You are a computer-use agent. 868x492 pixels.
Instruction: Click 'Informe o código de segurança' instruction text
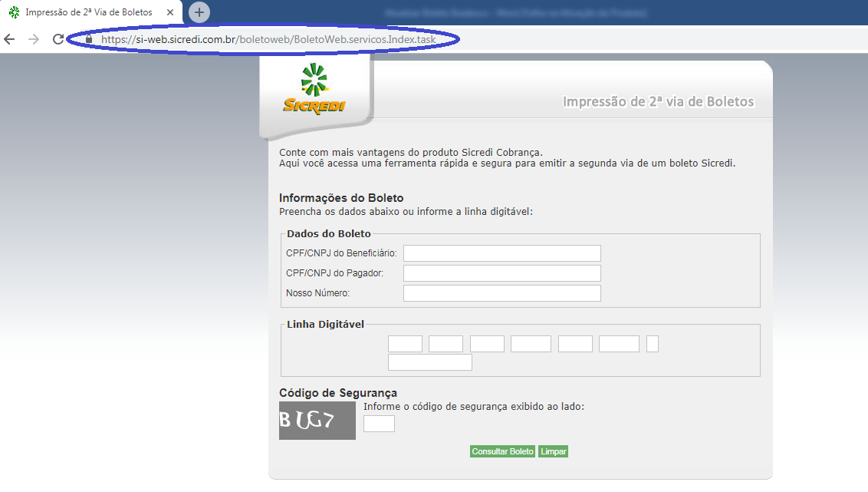coord(474,407)
